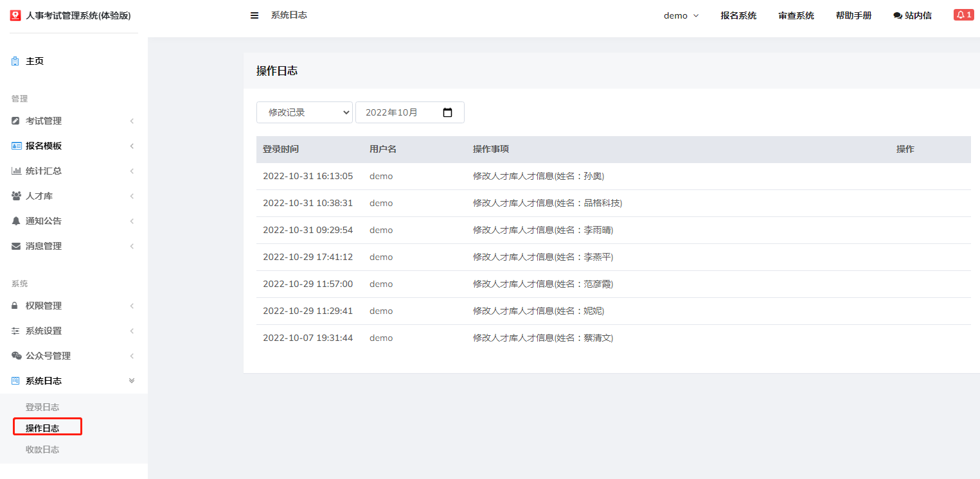Expand 系统设置 chevron arrow
980x479 pixels.
click(132, 331)
